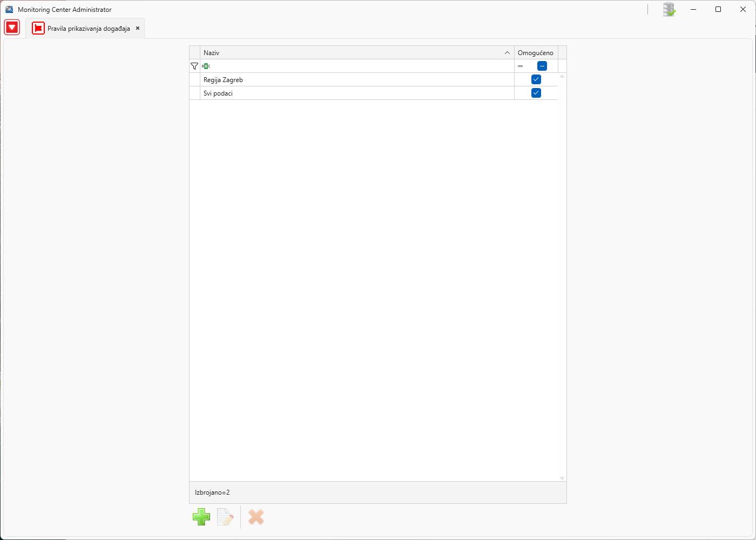Edit the selected rule via pencil icon
This screenshot has height=540, width=756.
coord(226,517)
